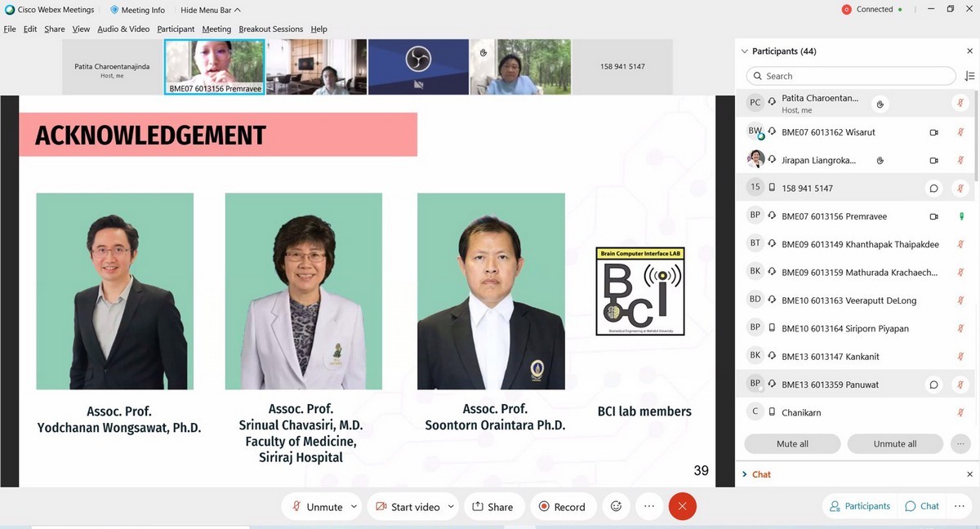Click the Unmute all button
Image resolution: width=980 pixels, height=529 pixels.
(894, 443)
